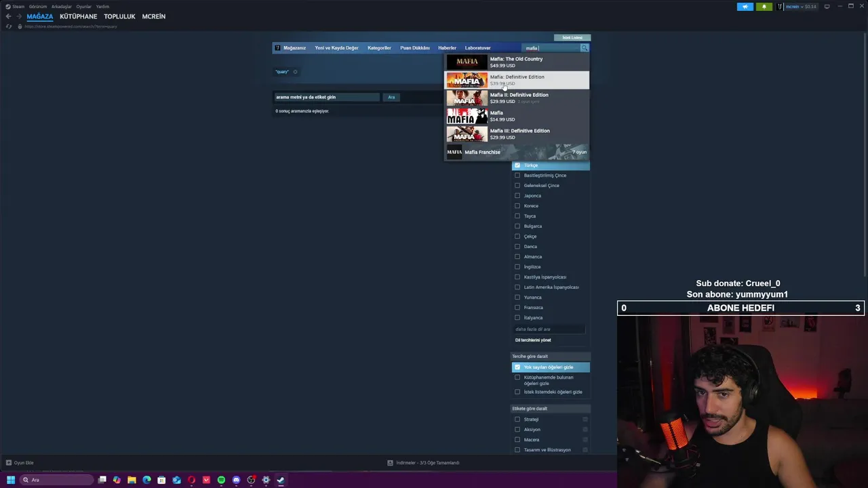The image size is (868, 488).
Task: Open Microsoft Edge from the taskbar
Action: tap(146, 480)
